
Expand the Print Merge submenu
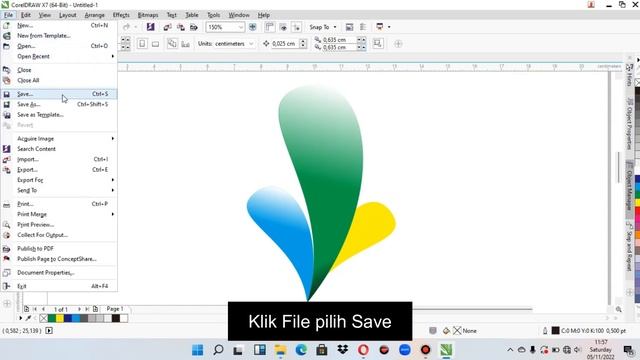pyautogui.click(x=59, y=214)
